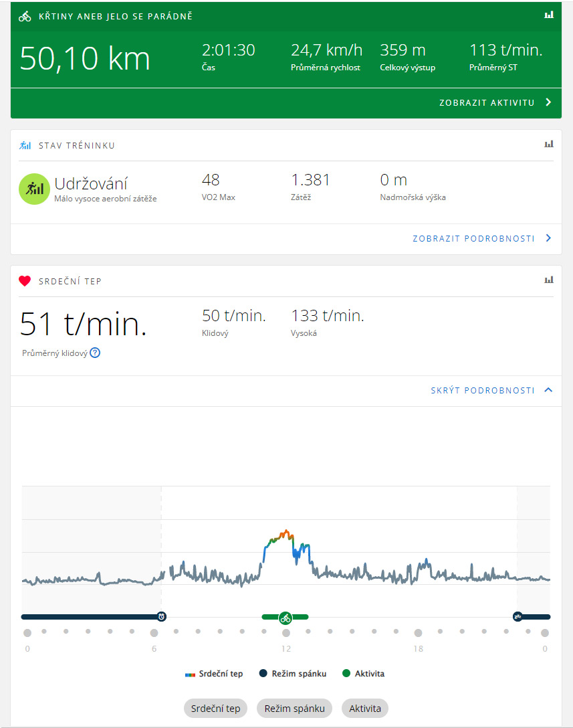Toggle the Aktivita chart filter button
Viewport: 573px width, 728px height.
pyautogui.click(x=364, y=709)
